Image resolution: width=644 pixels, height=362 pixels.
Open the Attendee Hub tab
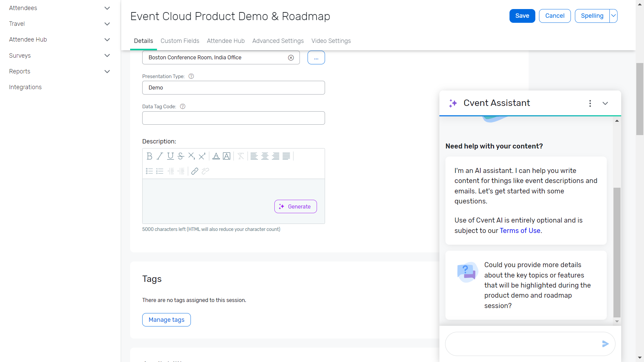pyautogui.click(x=226, y=41)
